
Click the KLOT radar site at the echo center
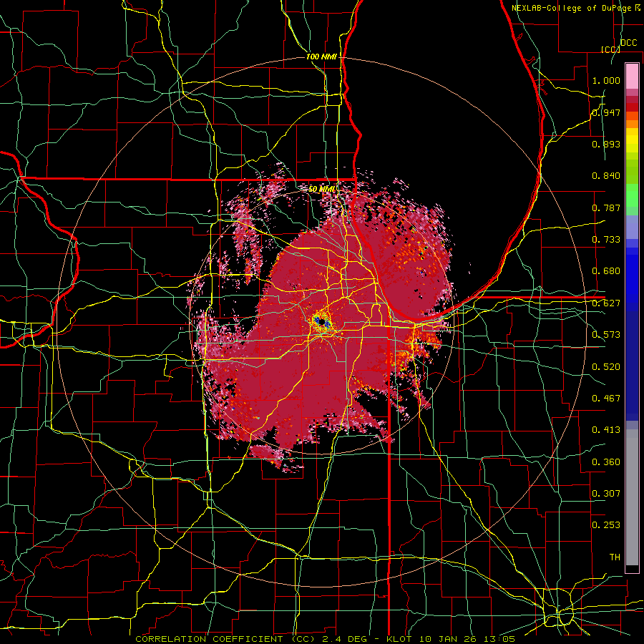point(322,321)
